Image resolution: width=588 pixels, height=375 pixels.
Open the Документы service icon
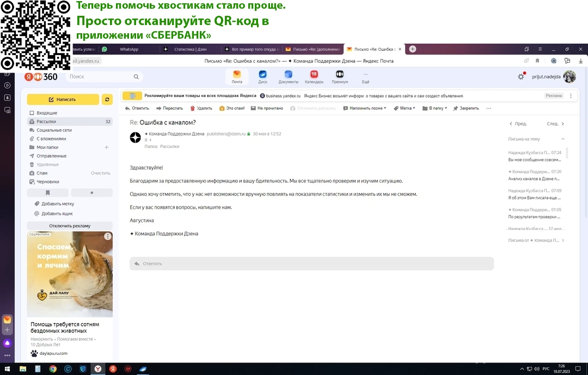coord(288,76)
